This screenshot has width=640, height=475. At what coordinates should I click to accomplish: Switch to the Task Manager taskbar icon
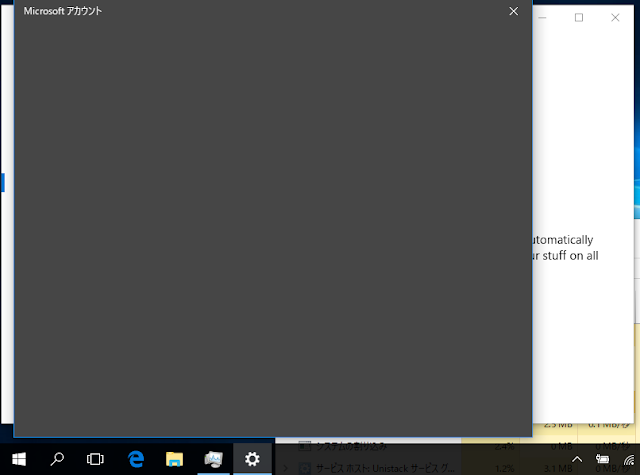pos(213,459)
